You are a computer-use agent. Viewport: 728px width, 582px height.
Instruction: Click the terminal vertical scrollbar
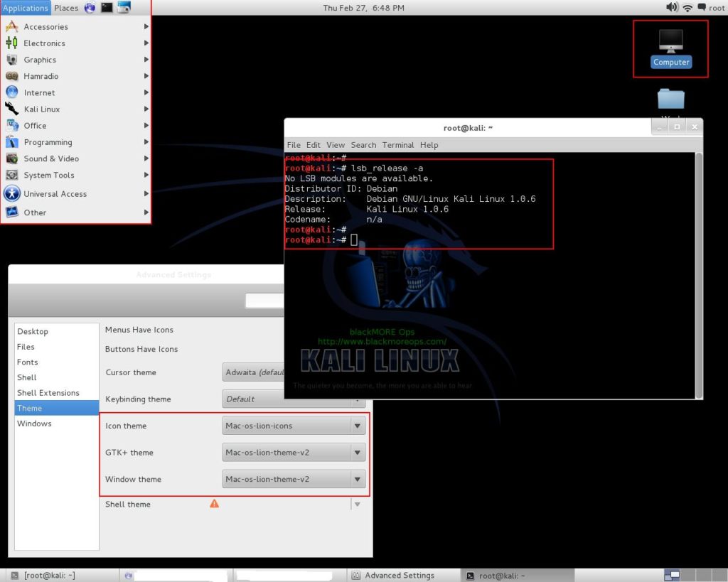[698, 275]
